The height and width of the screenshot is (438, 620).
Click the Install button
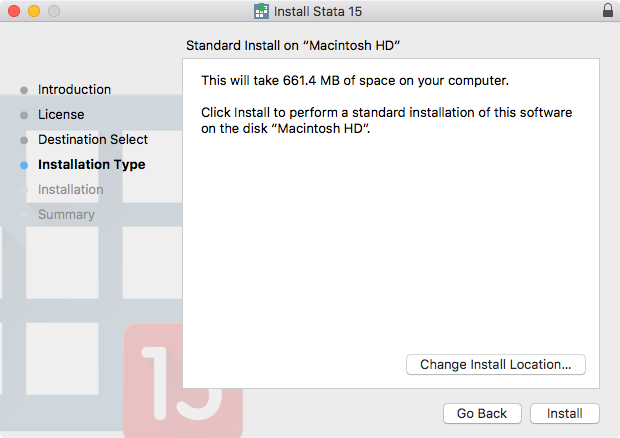pyautogui.click(x=565, y=413)
